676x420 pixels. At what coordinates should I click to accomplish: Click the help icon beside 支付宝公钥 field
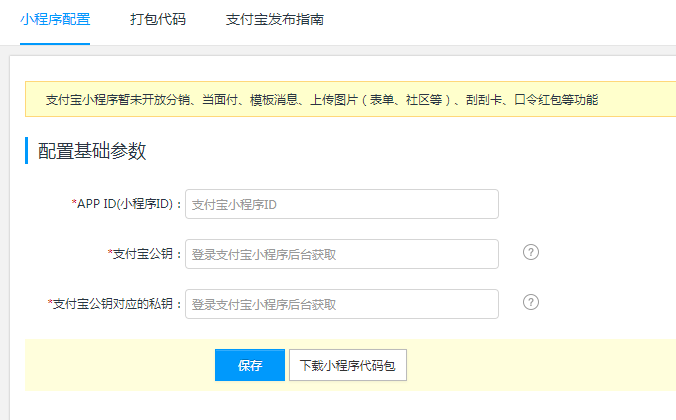pos(531,252)
